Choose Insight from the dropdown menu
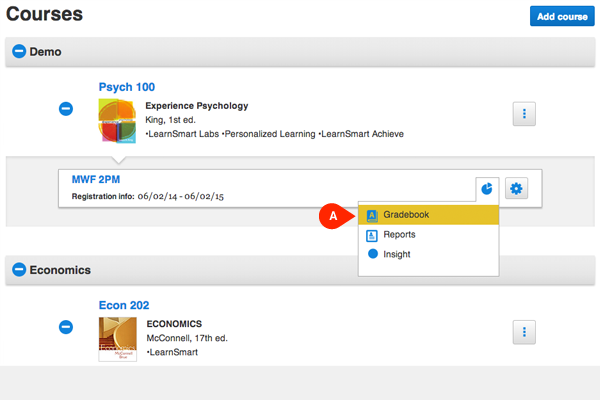The width and height of the screenshot is (600, 400). tap(396, 254)
